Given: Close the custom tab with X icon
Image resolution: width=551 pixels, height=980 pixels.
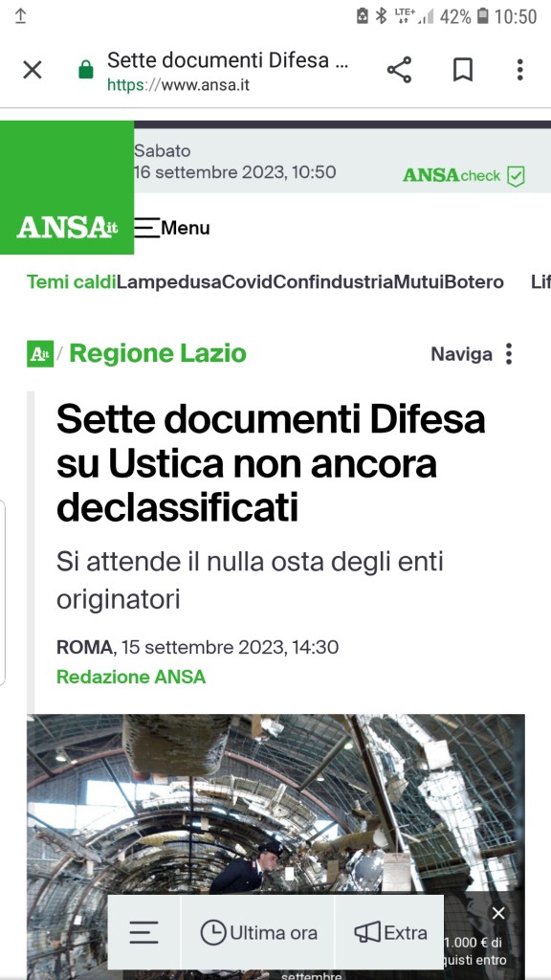Looking at the screenshot, I should click(x=33, y=69).
